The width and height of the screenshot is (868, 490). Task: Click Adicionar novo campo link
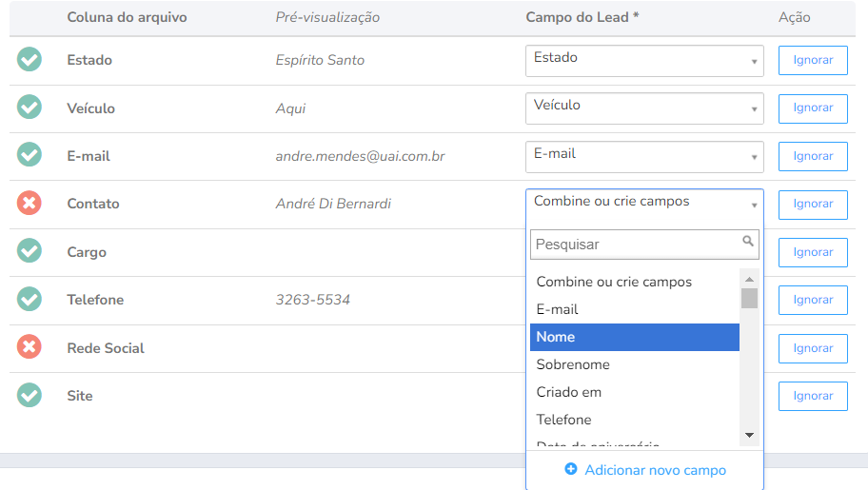click(x=655, y=470)
